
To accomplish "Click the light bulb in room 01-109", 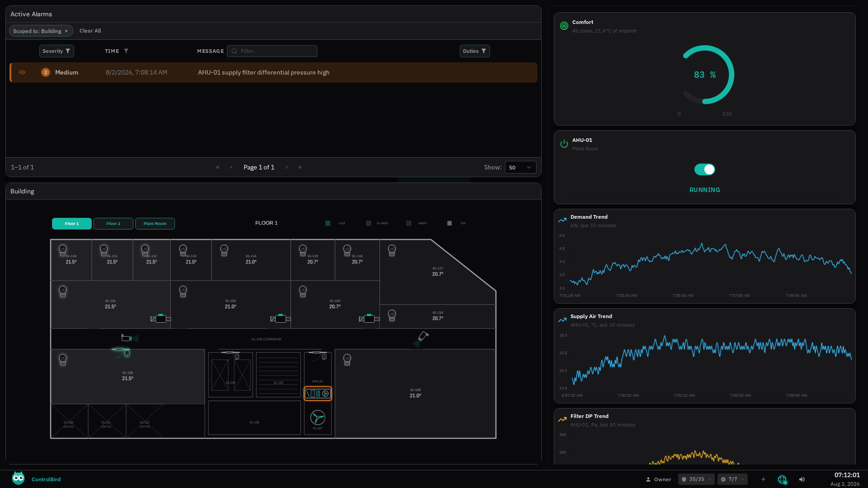I will 347,360.
